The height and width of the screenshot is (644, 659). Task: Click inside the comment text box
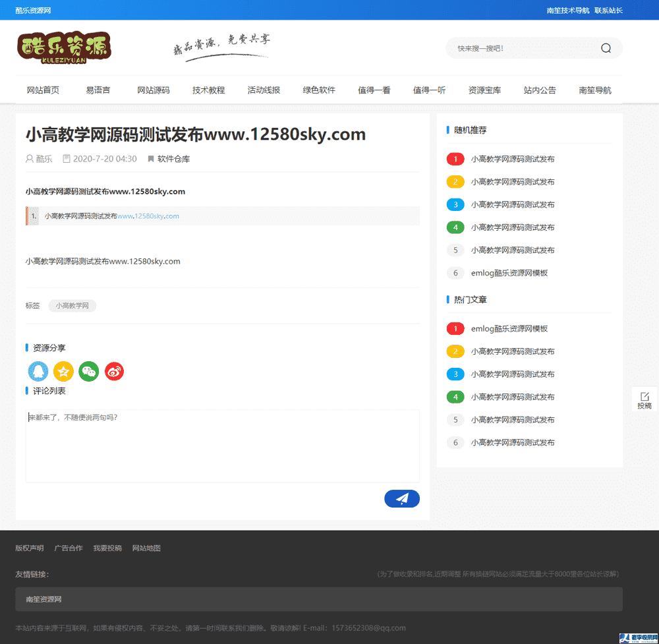click(x=222, y=445)
